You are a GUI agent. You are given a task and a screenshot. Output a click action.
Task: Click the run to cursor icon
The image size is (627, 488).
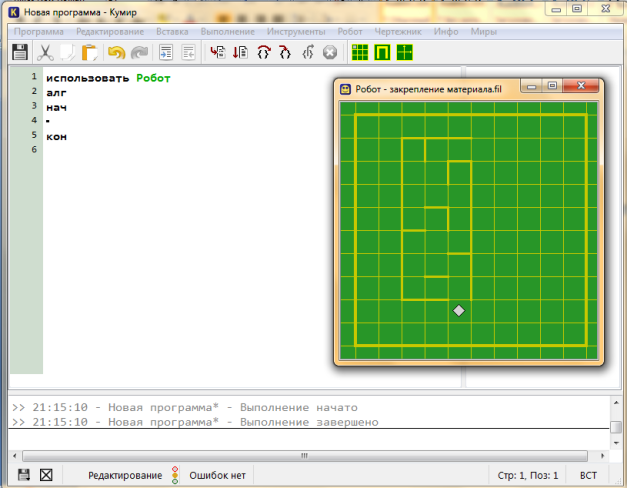click(x=308, y=52)
